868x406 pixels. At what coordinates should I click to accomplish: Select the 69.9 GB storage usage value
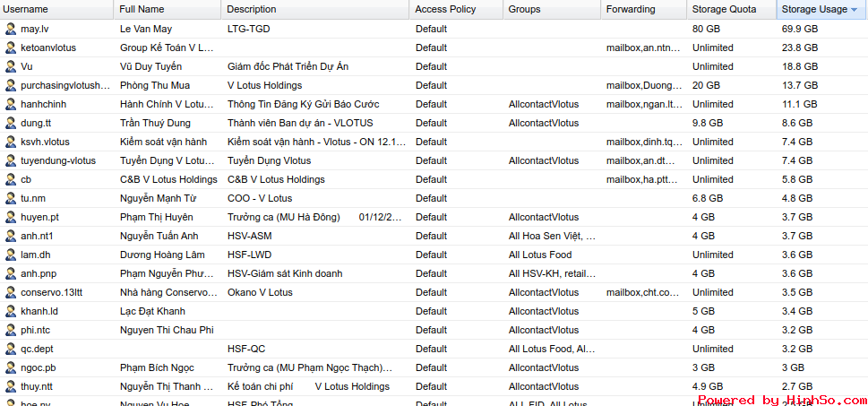click(799, 29)
